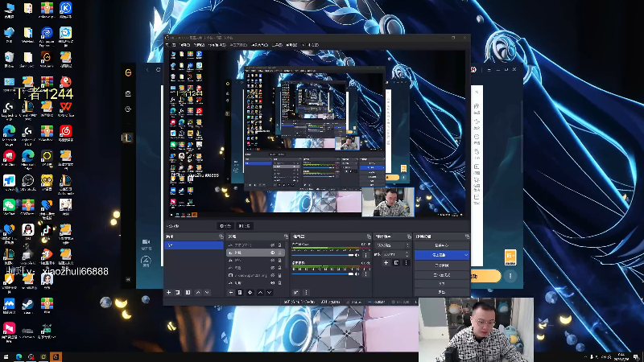Open mixer three-dot menu at panel bottom
The width and height of the screenshot is (644, 362).
click(x=306, y=292)
